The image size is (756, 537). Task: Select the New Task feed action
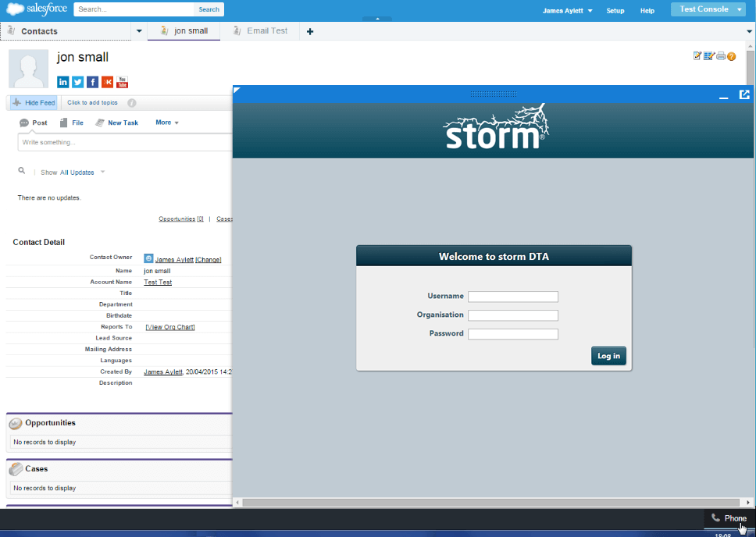116,123
